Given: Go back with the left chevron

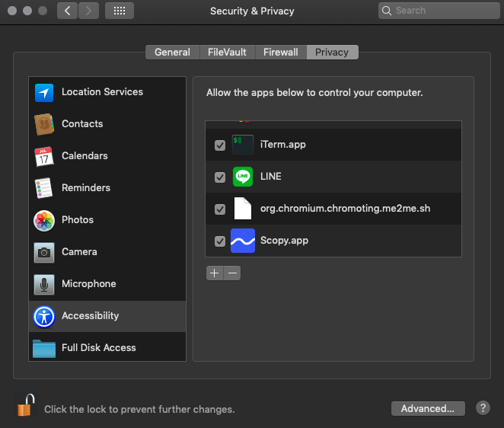Looking at the screenshot, I should [x=67, y=11].
